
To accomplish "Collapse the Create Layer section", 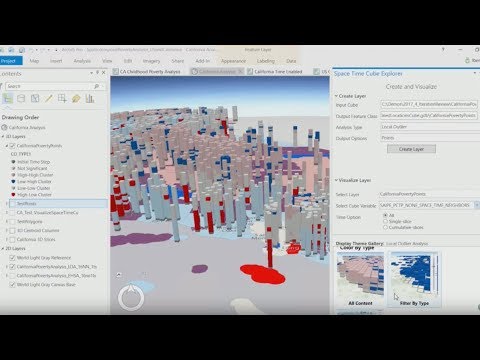I will pos(336,96).
